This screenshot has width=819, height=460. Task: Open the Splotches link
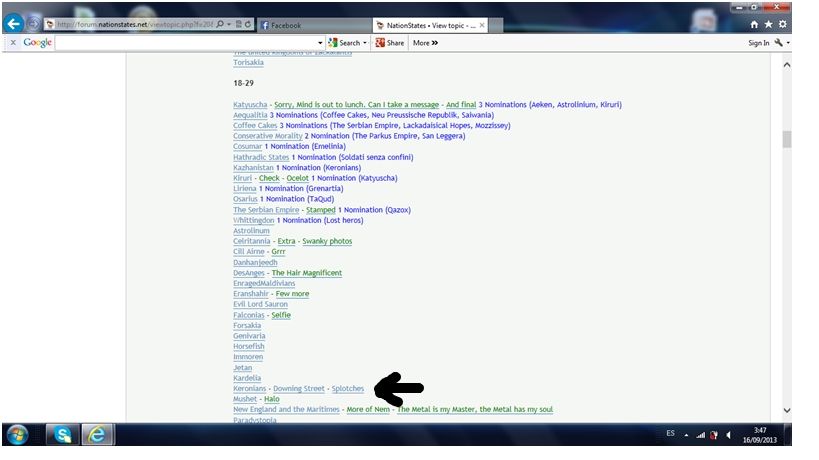(348, 389)
